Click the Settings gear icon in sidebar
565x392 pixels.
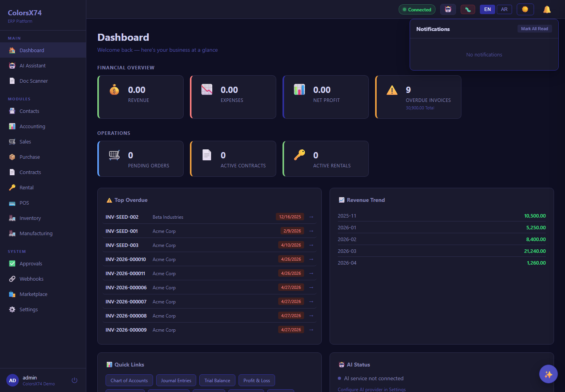[12, 309]
